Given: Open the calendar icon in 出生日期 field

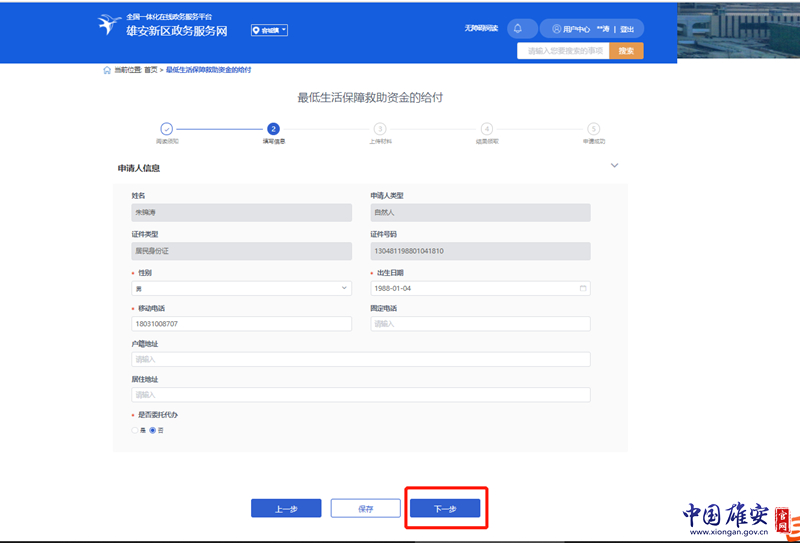Looking at the screenshot, I should click(583, 289).
